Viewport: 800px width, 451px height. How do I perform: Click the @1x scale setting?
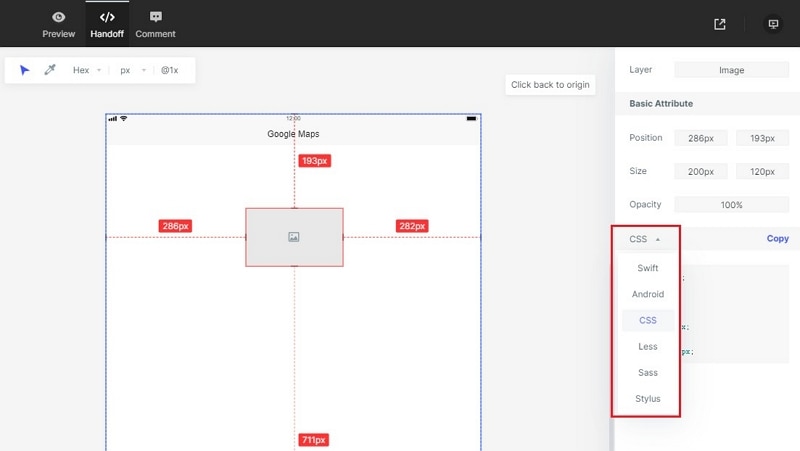(x=170, y=71)
